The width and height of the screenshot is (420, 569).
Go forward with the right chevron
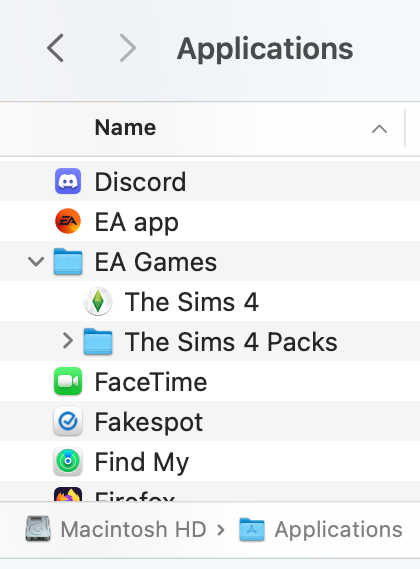tap(128, 48)
